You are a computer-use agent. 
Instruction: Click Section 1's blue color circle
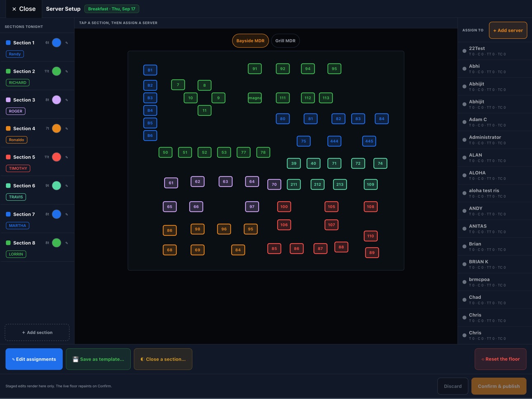coord(56,43)
